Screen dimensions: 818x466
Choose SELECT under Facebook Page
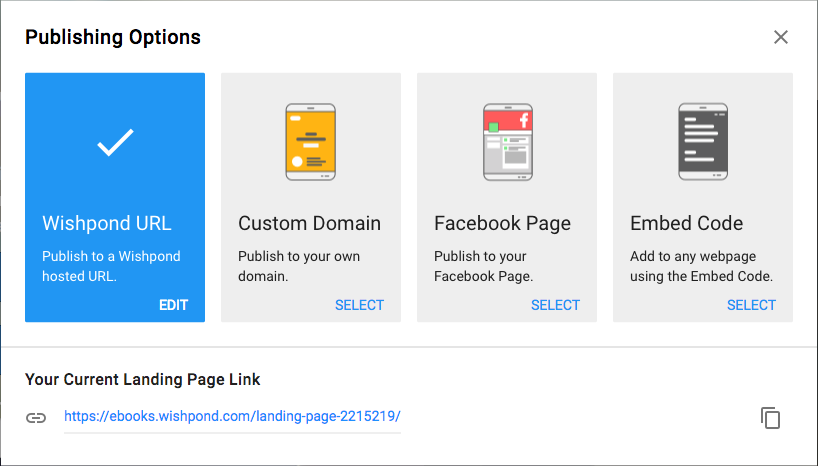555,305
